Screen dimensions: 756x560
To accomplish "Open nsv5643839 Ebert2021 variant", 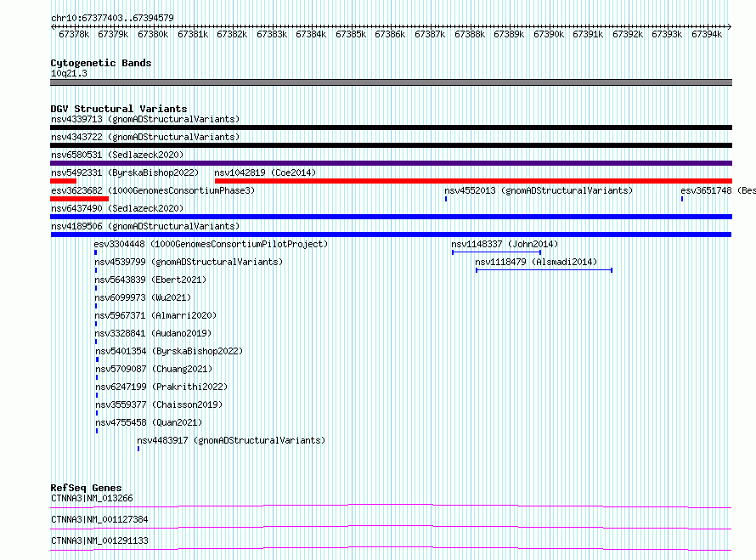I will coord(150,280).
